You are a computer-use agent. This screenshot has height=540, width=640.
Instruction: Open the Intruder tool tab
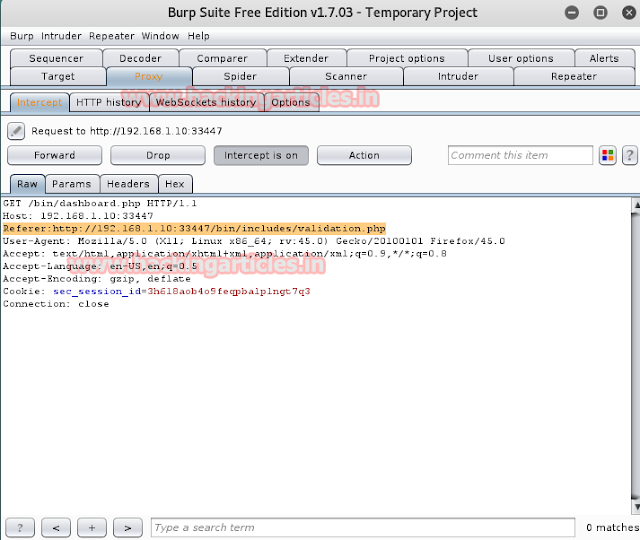pyautogui.click(x=458, y=76)
